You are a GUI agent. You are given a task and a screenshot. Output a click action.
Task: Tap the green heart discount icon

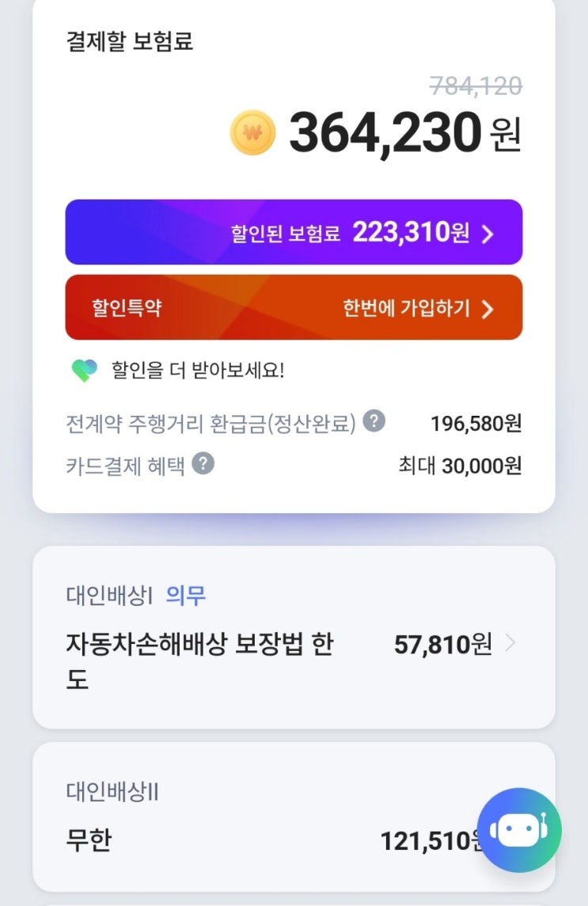(84, 370)
